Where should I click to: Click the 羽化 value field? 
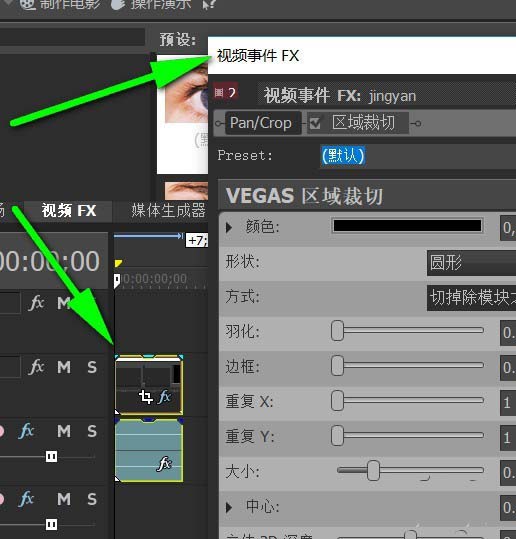[508, 333]
